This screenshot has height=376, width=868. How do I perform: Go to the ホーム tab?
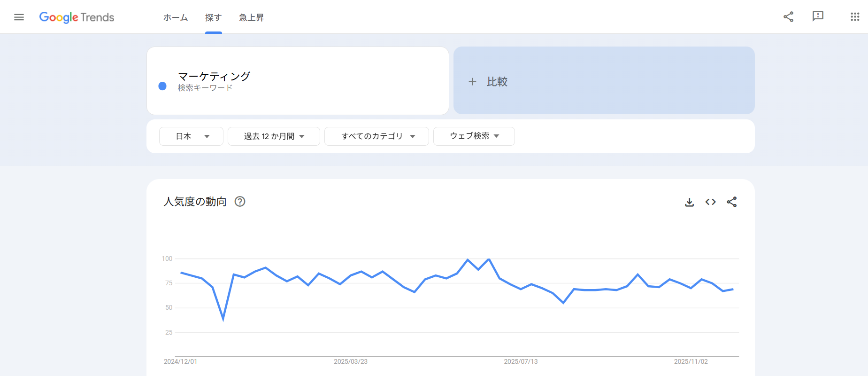coord(176,18)
